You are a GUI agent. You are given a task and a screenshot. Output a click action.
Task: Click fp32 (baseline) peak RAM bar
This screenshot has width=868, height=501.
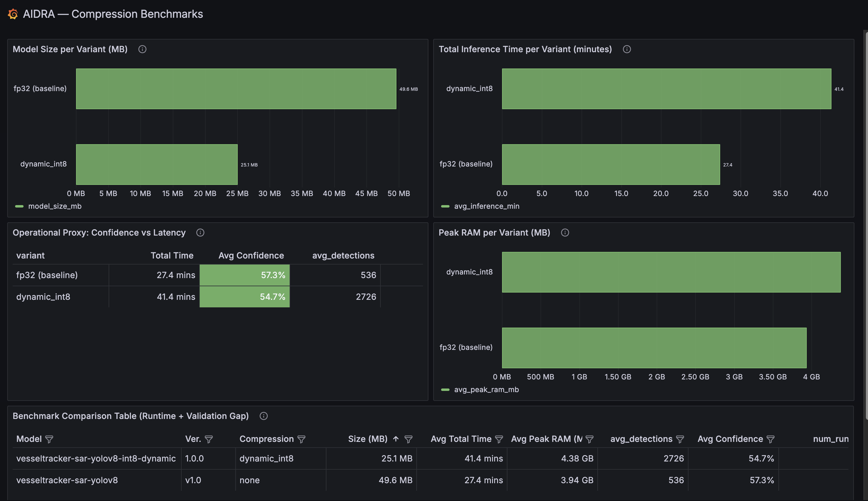click(654, 348)
